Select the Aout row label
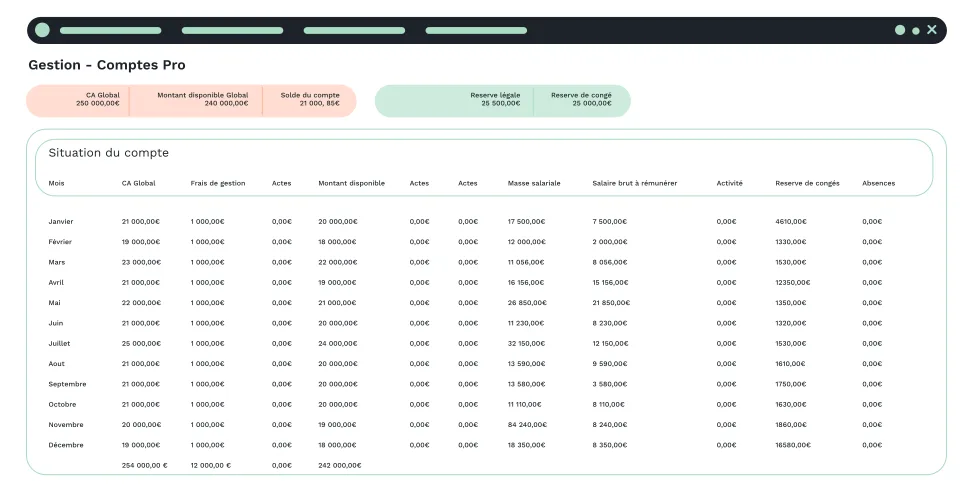This screenshot has height=500, width=971. (56, 364)
